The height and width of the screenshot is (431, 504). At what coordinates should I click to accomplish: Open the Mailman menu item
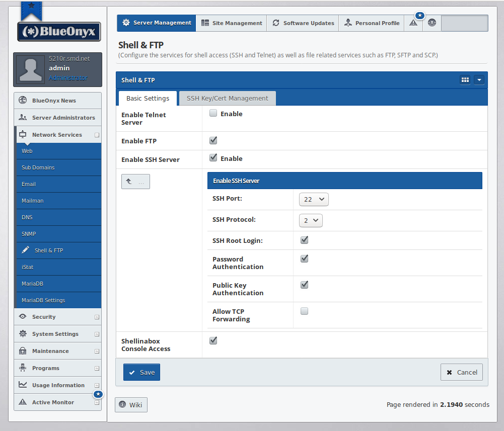59,201
